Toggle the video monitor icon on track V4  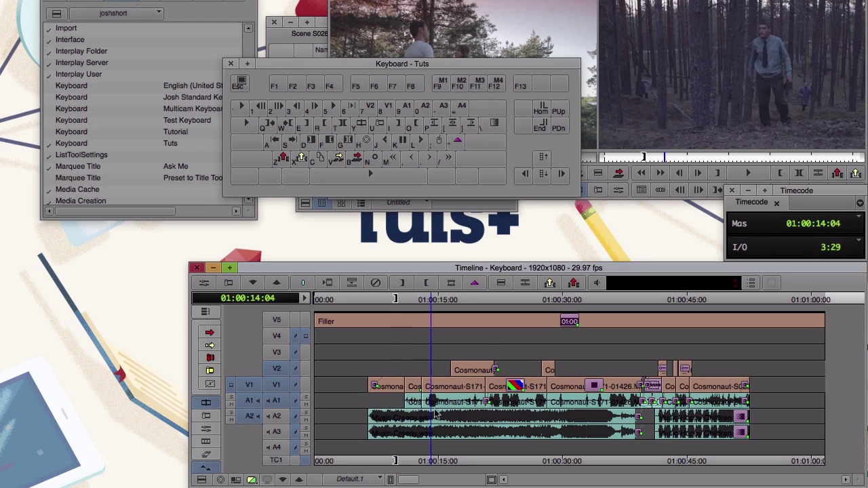pos(306,335)
